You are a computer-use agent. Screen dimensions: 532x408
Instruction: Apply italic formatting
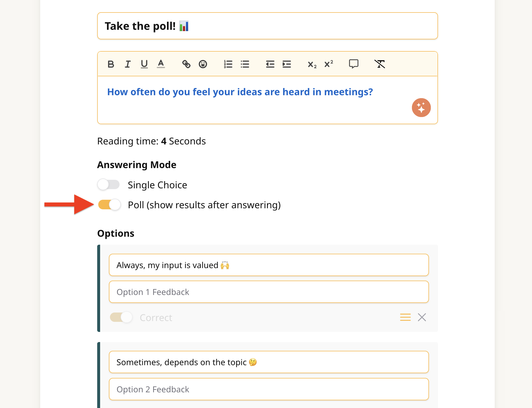(x=128, y=64)
